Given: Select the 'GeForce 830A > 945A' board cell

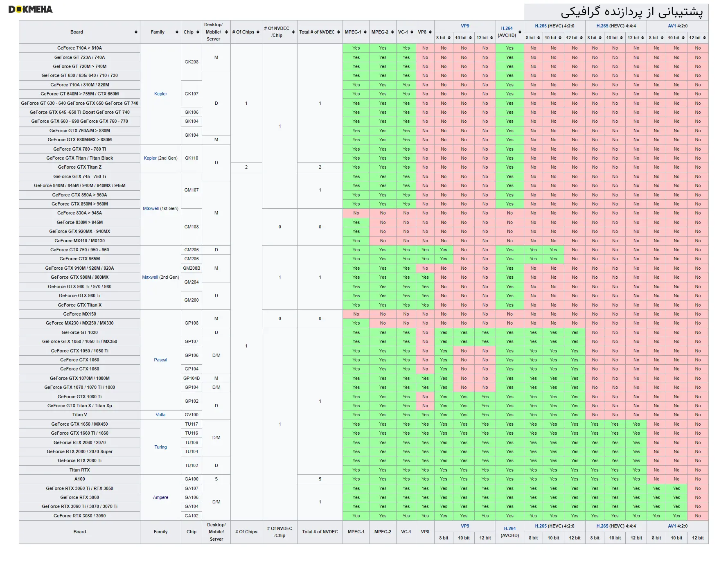Looking at the screenshot, I should pos(79,213).
